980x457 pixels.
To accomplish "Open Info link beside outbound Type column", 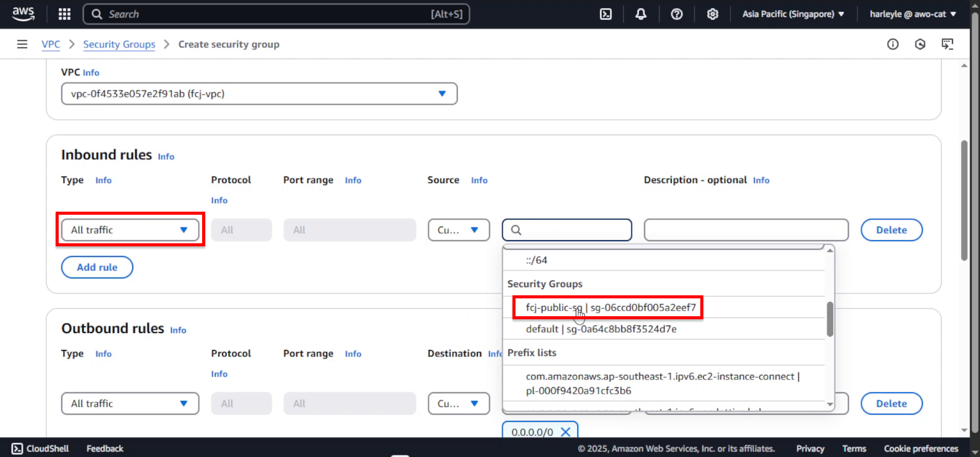I will pyautogui.click(x=103, y=353).
